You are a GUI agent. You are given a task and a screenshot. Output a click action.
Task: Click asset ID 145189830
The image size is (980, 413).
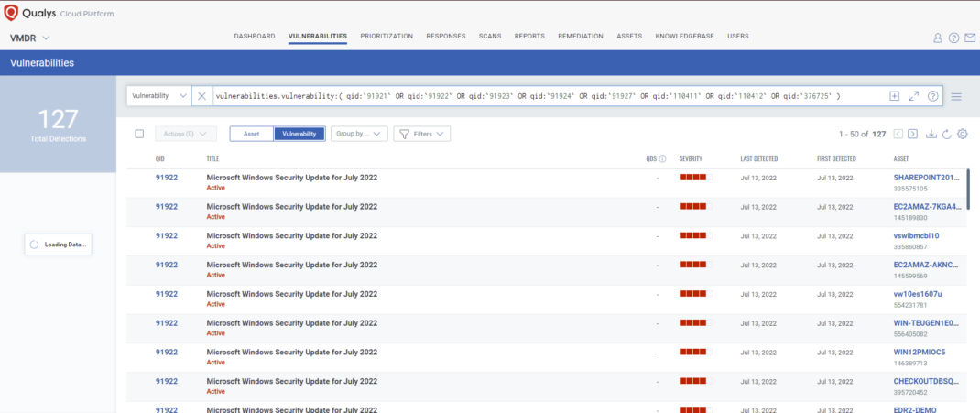click(x=910, y=217)
